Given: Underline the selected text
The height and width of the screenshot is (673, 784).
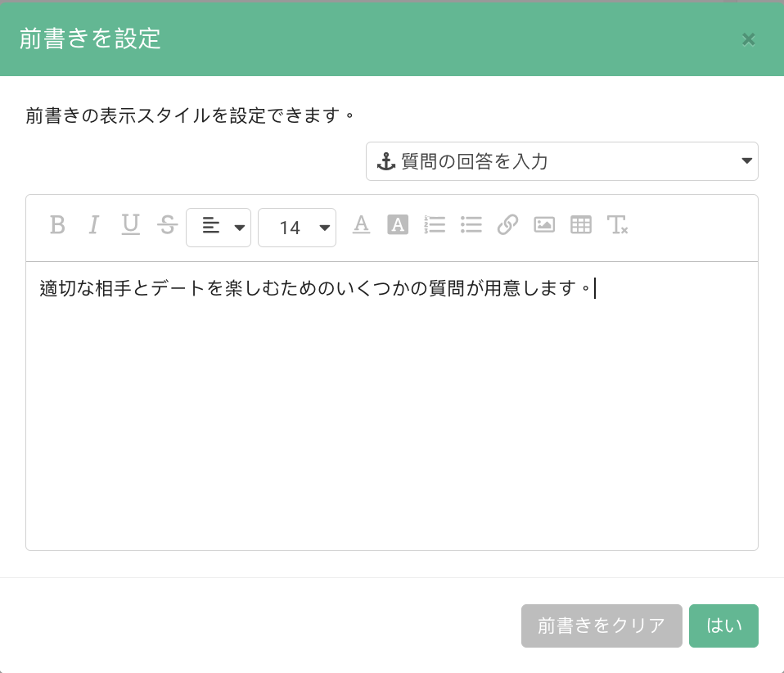Looking at the screenshot, I should (130, 225).
